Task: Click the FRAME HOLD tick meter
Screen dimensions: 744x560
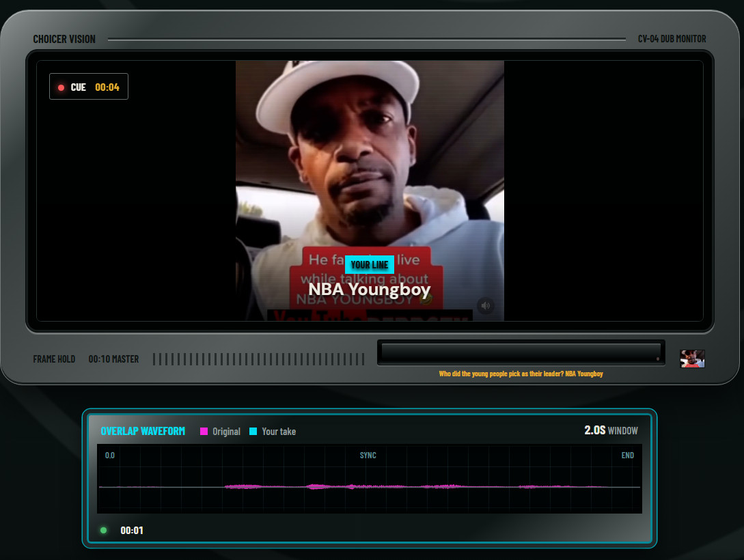Action: [259, 359]
